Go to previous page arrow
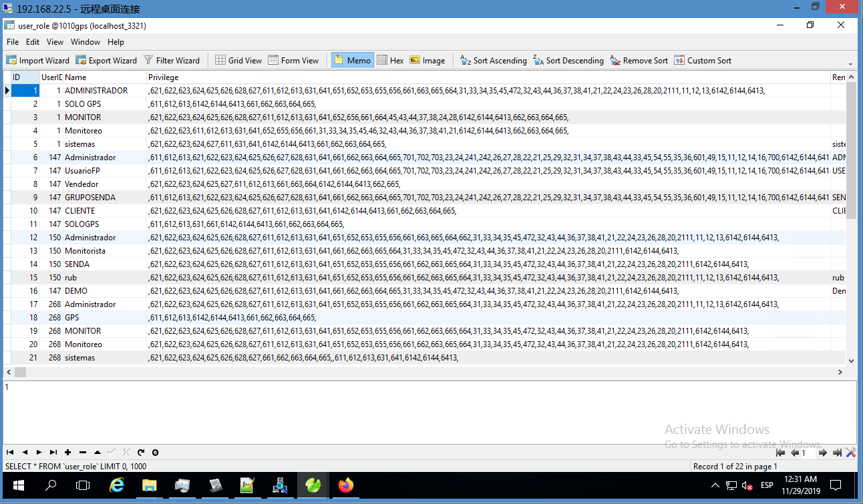The height and width of the screenshot is (504, 863). click(x=795, y=453)
